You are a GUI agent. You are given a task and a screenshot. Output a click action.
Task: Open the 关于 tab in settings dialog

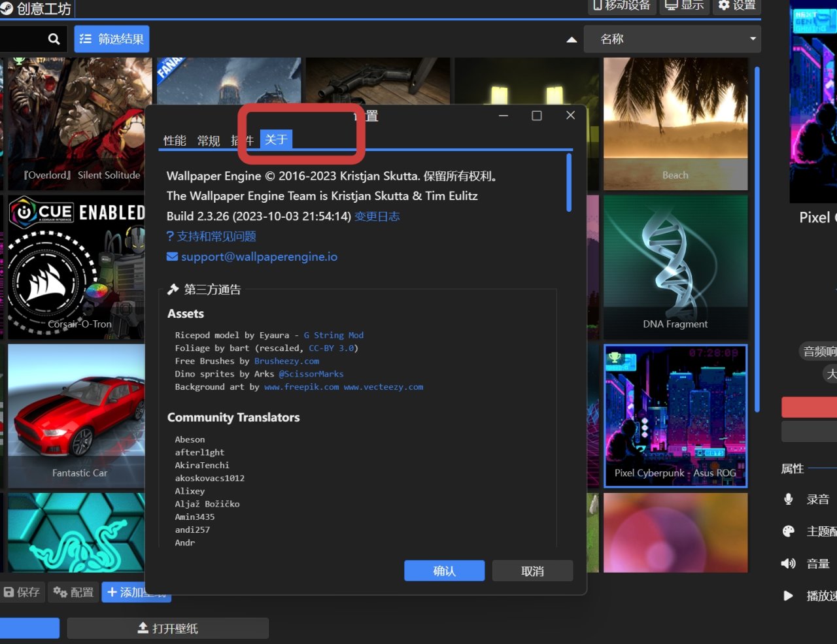click(x=276, y=139)
